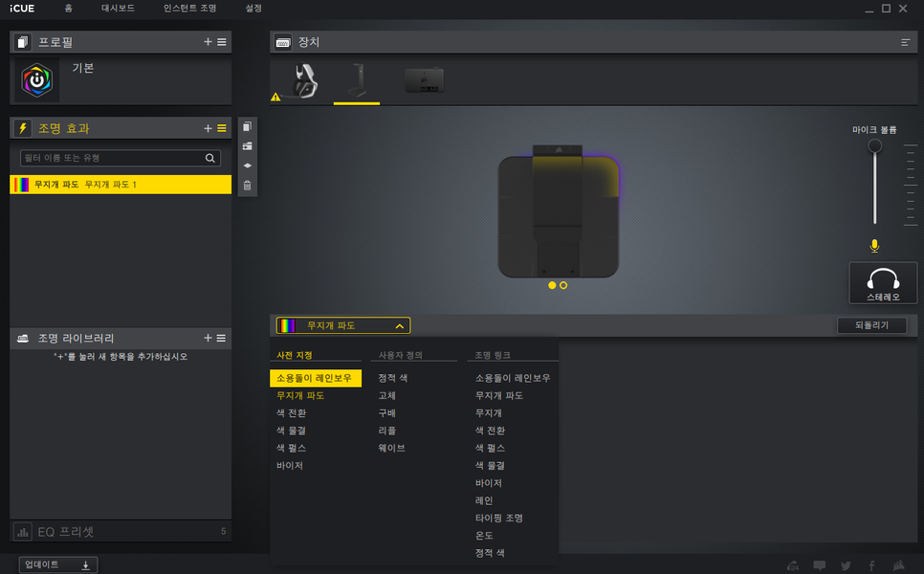
Task: Adjust the 마이크 볼륨 slider handle
Action: pos(874,145)
